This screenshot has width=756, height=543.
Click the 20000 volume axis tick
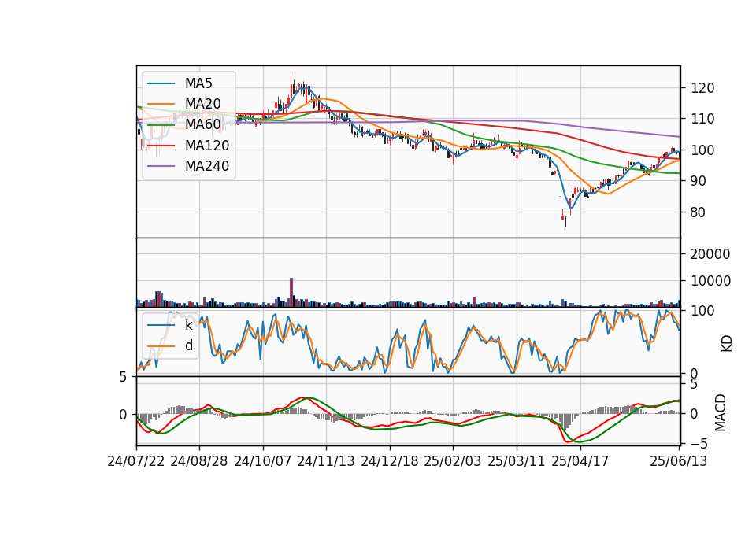[710, 254]
